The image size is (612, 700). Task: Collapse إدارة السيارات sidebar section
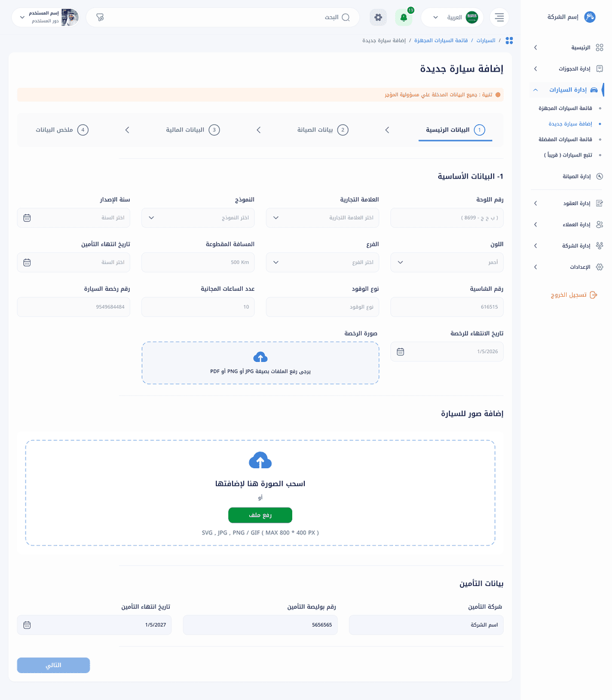point(535,90)
